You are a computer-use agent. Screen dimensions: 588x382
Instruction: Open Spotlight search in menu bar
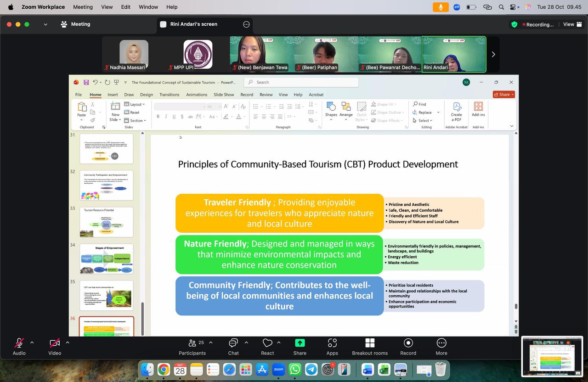point(502,7)
